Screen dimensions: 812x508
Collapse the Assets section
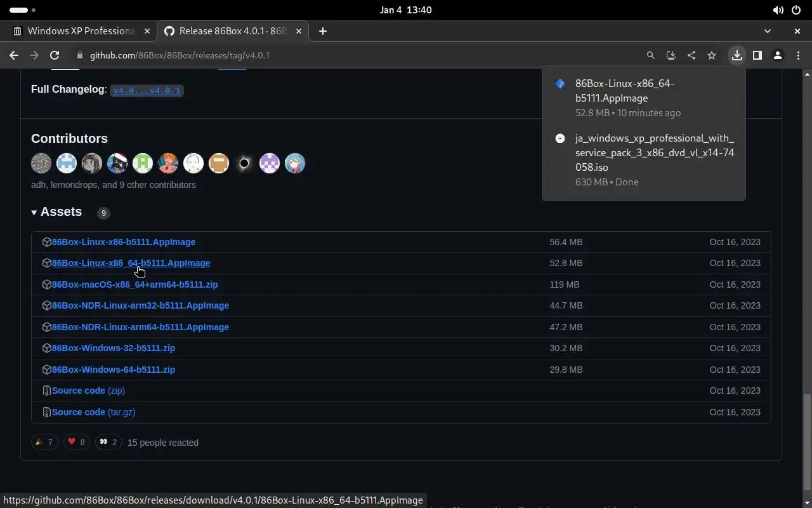point(56,211)
